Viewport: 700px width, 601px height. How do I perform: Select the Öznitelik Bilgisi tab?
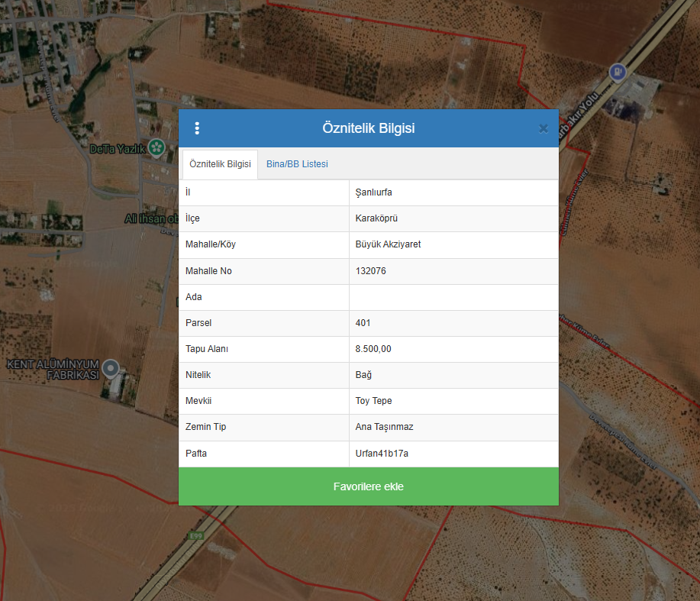click(220, 164)
